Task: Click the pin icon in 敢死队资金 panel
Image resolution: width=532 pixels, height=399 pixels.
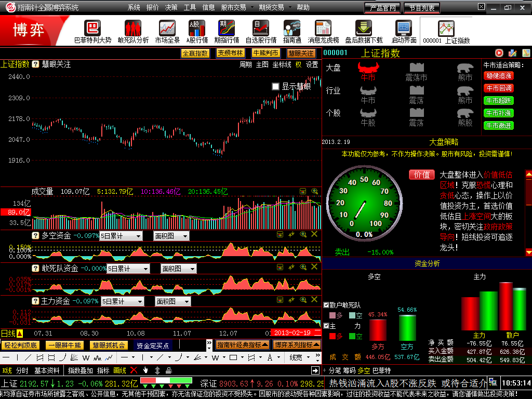Action: [291, 268]
